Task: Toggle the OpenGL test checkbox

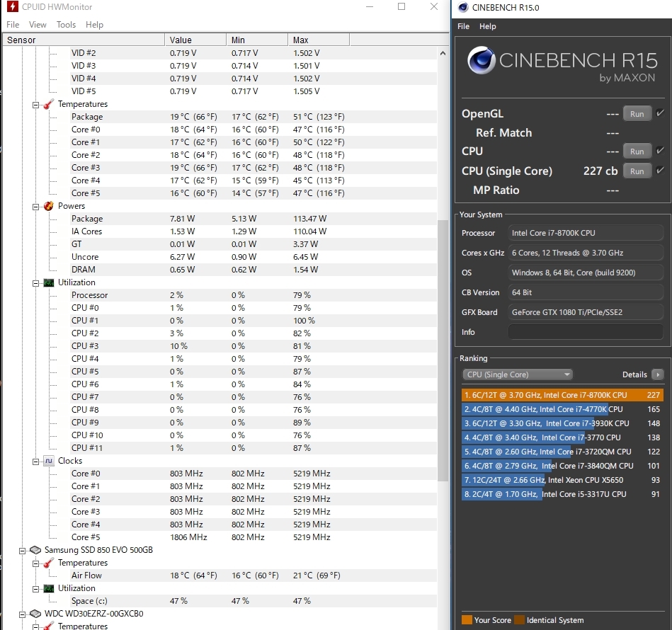Action: (x=660, y=113)
